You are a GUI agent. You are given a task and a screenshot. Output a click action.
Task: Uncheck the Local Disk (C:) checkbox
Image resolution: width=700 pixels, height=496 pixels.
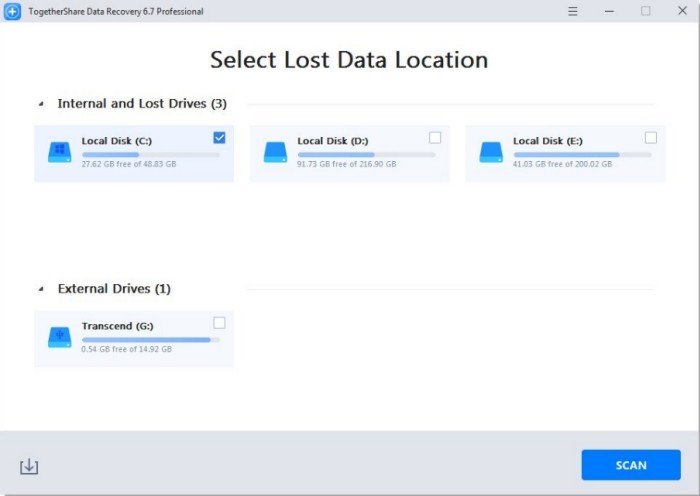[x=219, y=138]
